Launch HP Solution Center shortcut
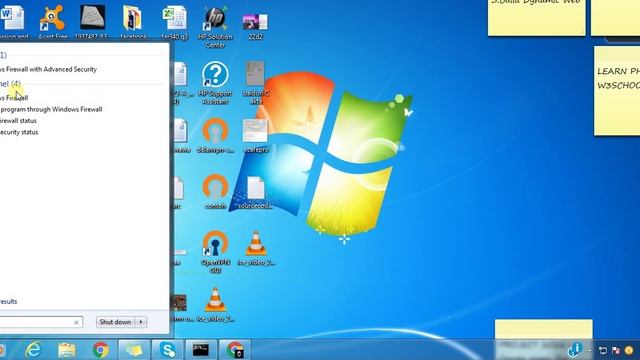 (215, 25)
